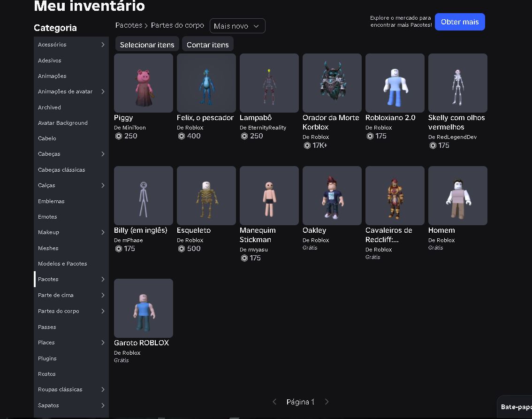This screenshot has height=419, width=532.
Task: Open the Lampabô bundle thumbnail
Action: [x=269, y=83]
